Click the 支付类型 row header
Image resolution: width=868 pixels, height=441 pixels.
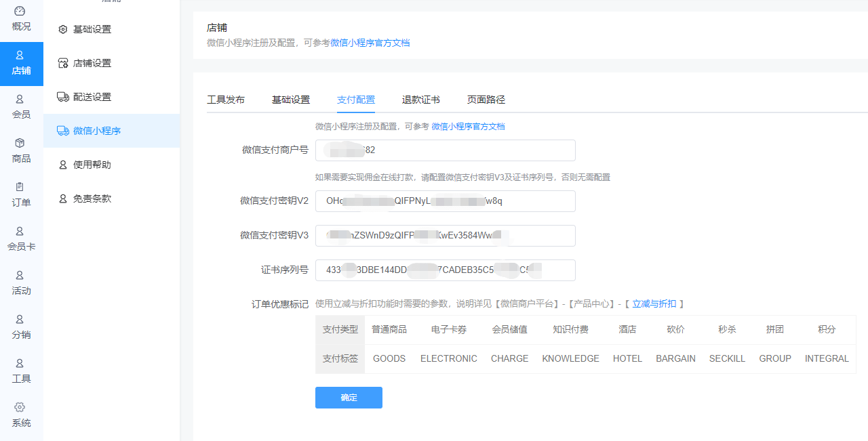(x=340, y=330)
